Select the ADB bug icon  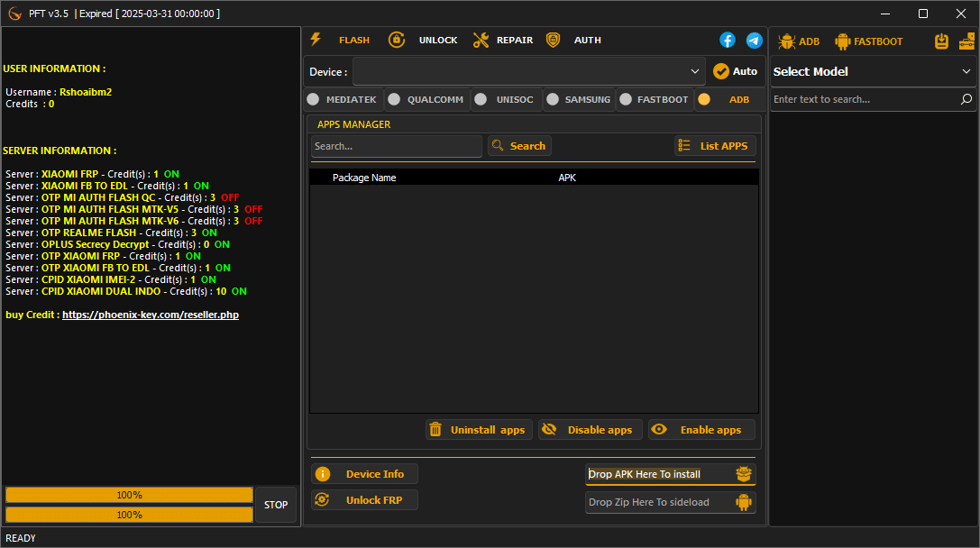785,41
